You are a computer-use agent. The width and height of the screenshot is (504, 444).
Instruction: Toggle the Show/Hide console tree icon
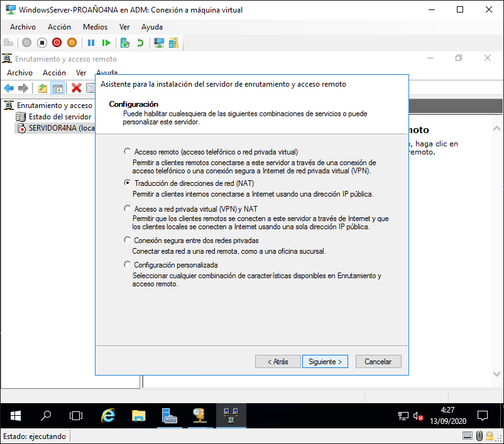coord(58,88)
